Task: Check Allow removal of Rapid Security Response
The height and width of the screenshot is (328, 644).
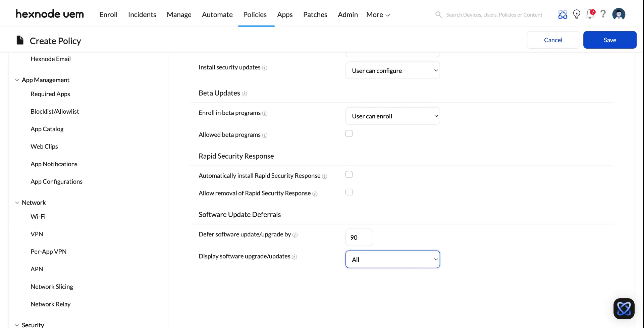Action: point(349,192)
